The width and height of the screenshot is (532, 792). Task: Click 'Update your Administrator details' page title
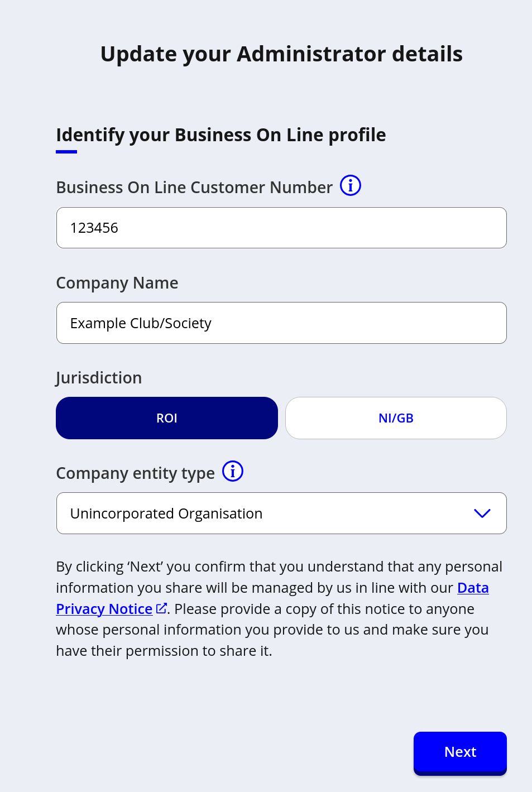click(x=281, y=54)
